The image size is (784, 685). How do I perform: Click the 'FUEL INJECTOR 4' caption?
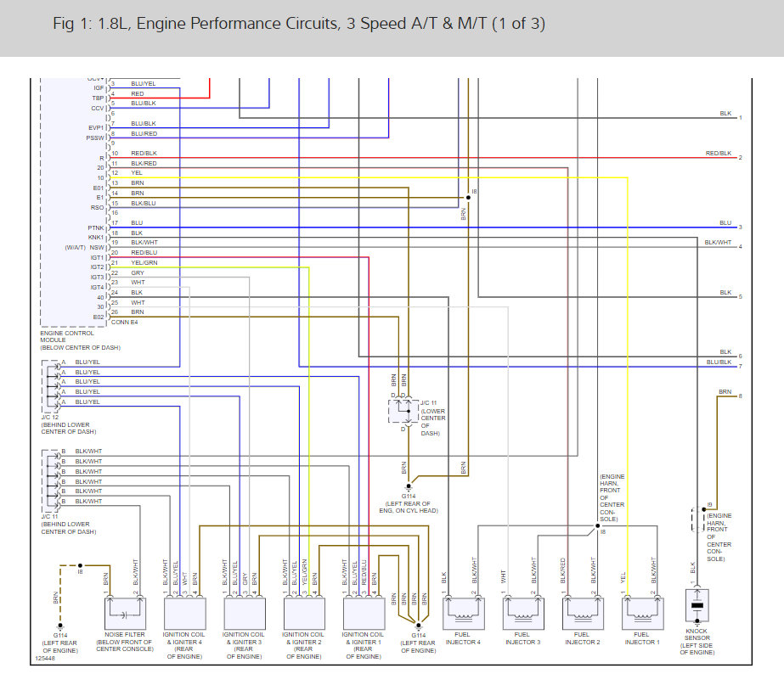pos(463,638)
